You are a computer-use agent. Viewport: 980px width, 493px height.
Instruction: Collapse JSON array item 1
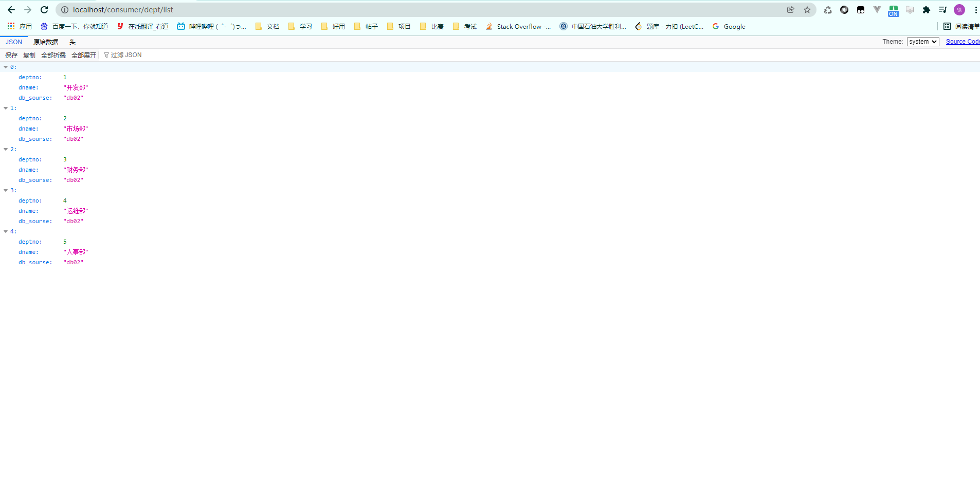pos(6,108)
